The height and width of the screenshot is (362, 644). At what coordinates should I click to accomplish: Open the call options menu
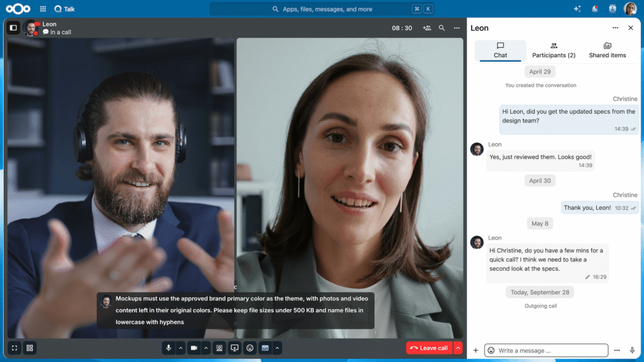(457, 28)
